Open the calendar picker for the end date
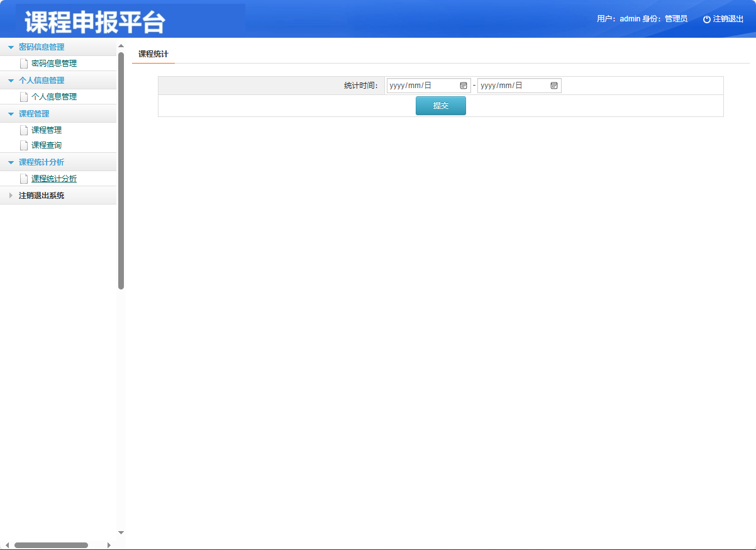 [x=554, y=85]
